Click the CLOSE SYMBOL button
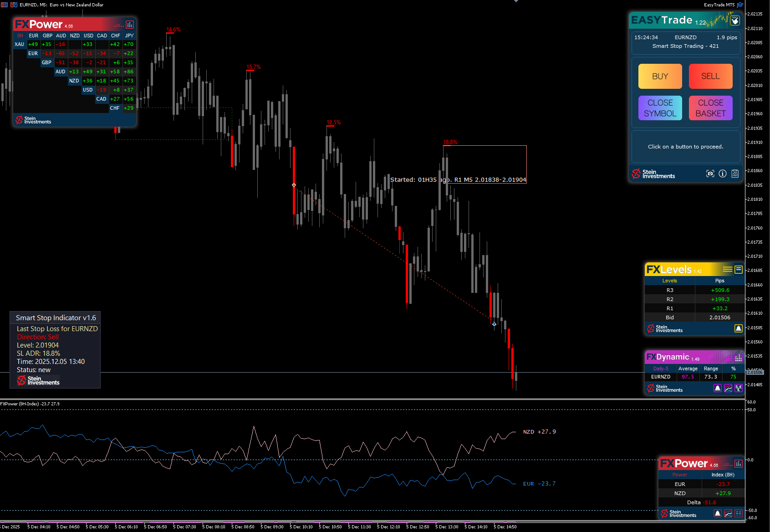This screenshot has height=532, width=770. 660,108
